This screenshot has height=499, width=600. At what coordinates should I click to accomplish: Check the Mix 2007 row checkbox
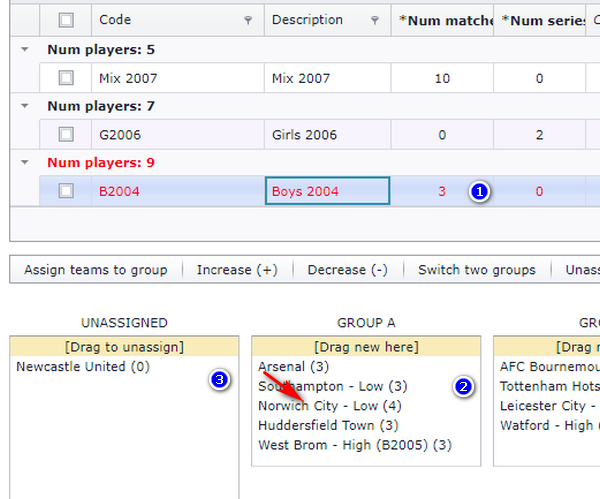[x=66, y=78]
